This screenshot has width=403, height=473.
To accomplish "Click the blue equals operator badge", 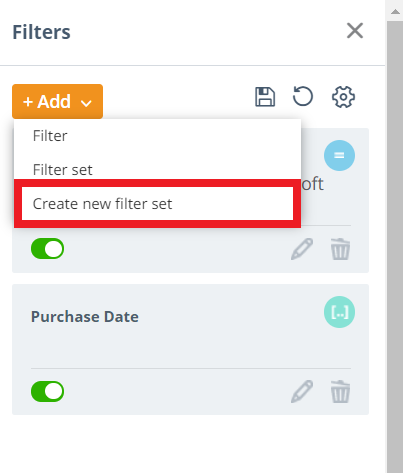I will point(339,155).
